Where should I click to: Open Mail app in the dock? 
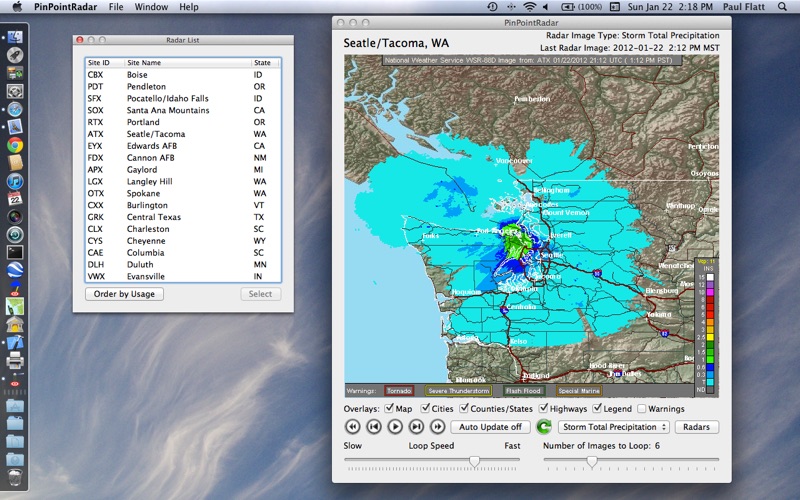coord(15,127)
